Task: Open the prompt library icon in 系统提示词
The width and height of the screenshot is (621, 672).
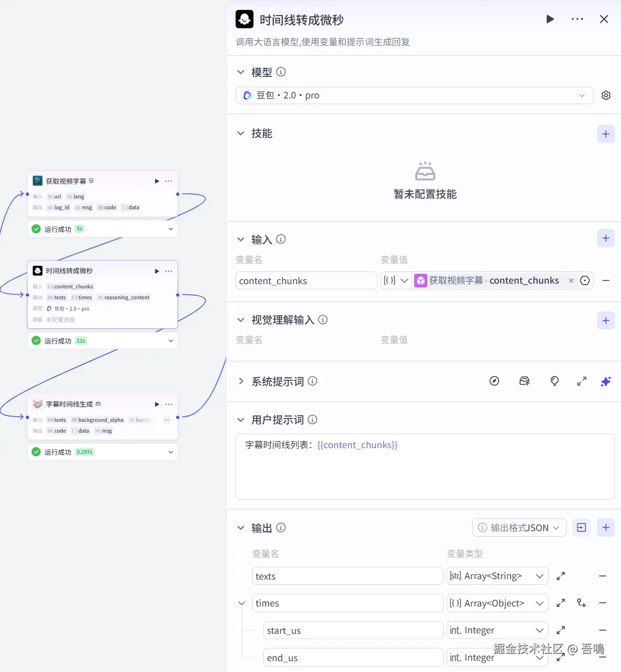Action: coord(524,381)
